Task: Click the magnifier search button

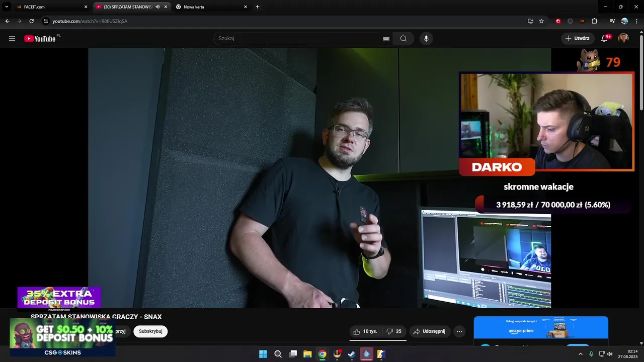Action: click(404, 39)
